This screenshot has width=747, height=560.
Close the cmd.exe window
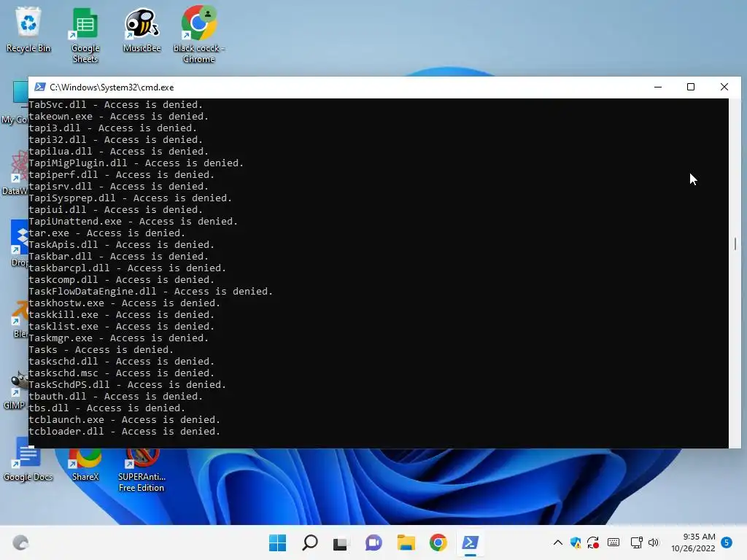pyautogui.click(x=724, y=87)
